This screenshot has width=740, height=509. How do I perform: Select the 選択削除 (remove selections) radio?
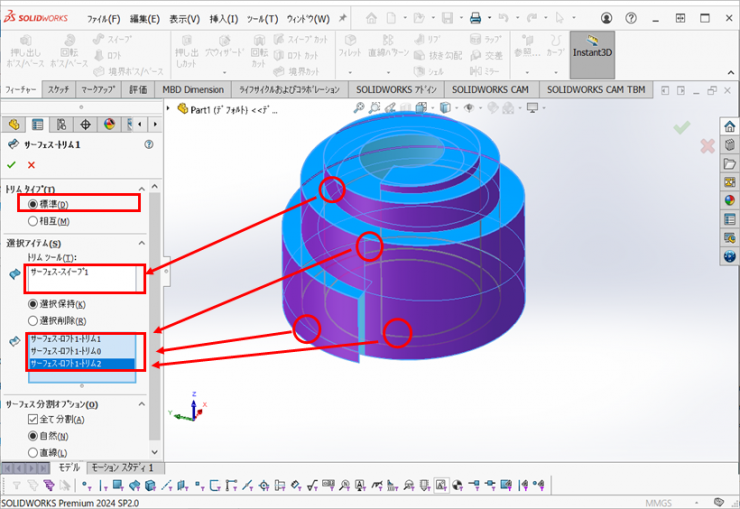35,320
